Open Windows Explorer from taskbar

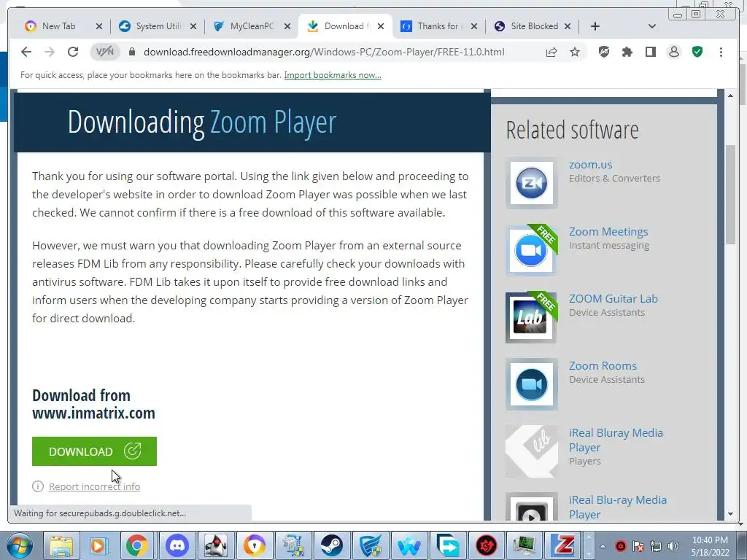62,545
